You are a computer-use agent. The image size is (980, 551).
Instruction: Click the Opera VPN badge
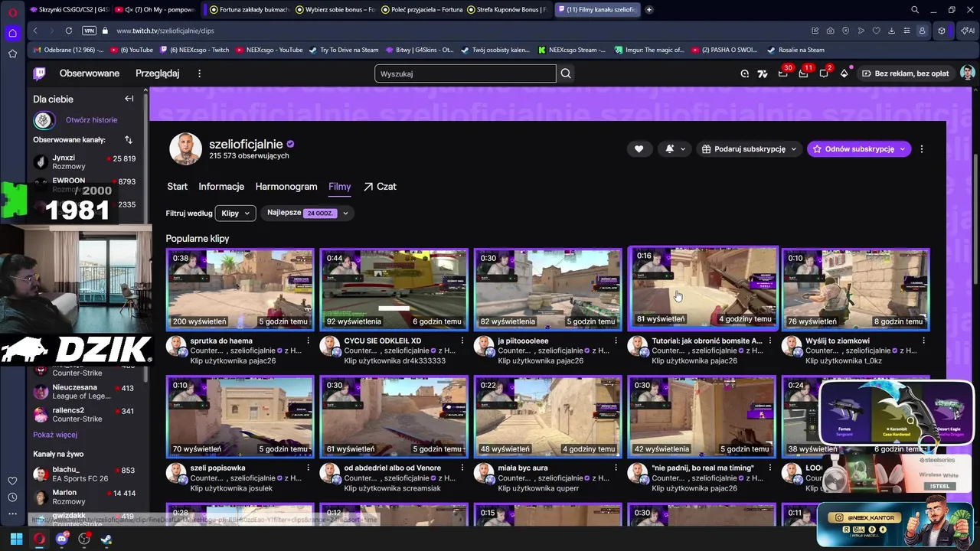89,31
